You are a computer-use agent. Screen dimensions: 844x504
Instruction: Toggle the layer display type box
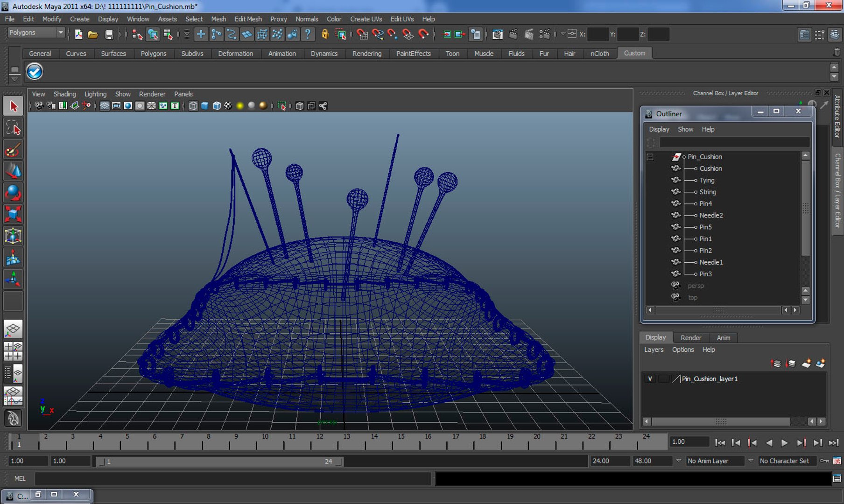[663, 379]
